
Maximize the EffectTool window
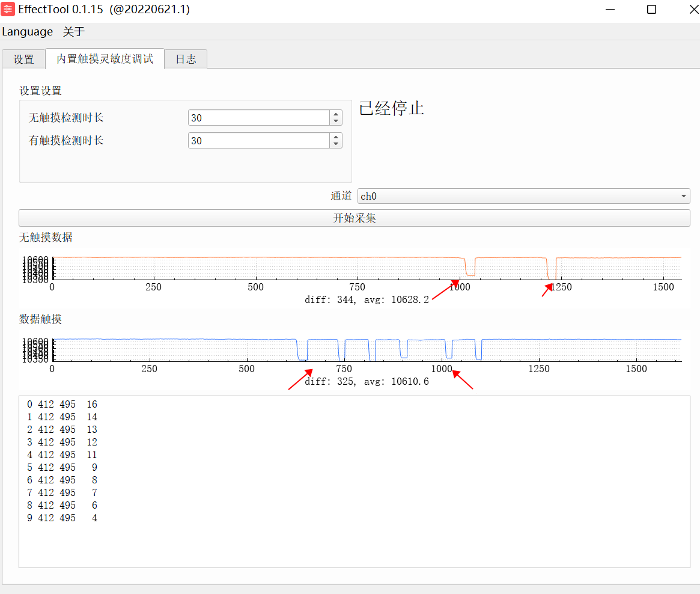point(651,10)
